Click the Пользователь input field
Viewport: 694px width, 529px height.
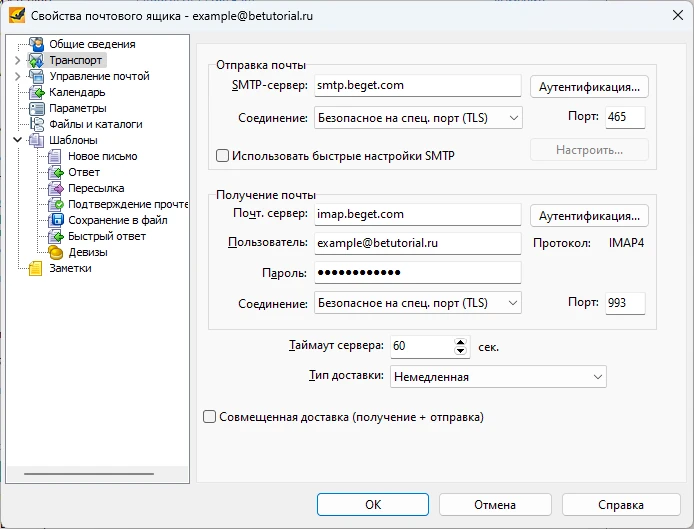point(418,243)
